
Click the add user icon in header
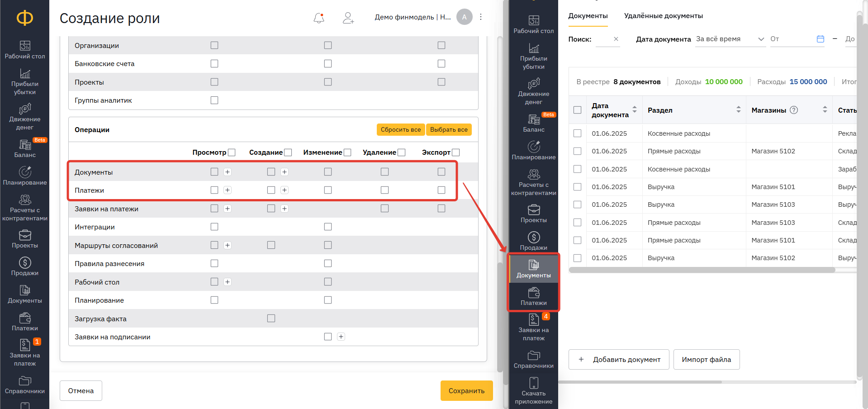[348, 18]
